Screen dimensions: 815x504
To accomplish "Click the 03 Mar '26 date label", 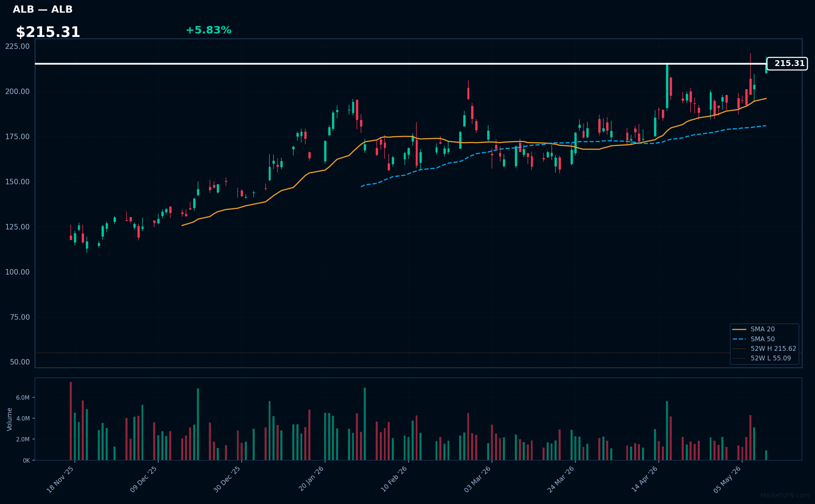I will (478, 479).
